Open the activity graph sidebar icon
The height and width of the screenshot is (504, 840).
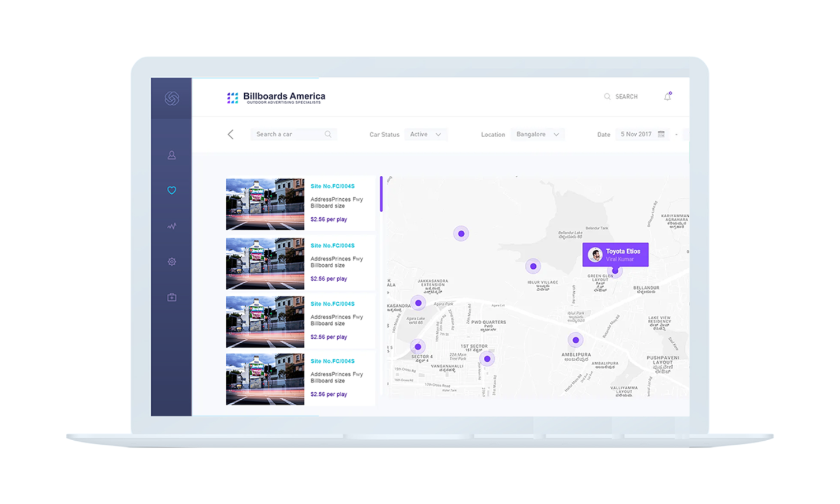[x=172, y=226]
